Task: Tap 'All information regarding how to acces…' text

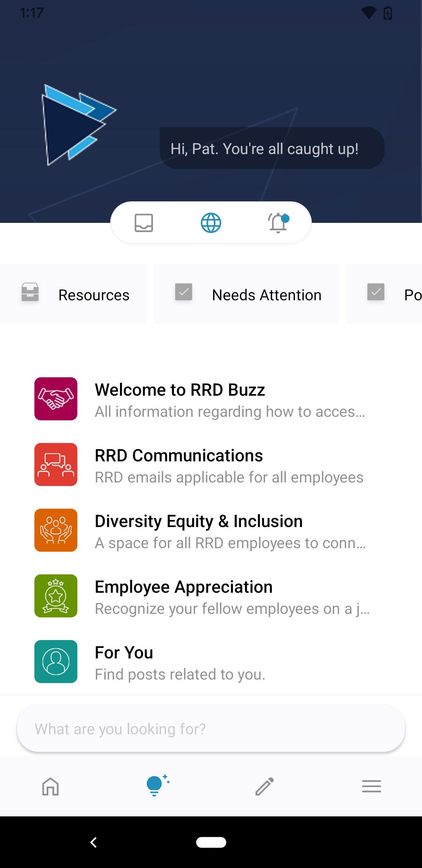Action: (x=230, y=412)
